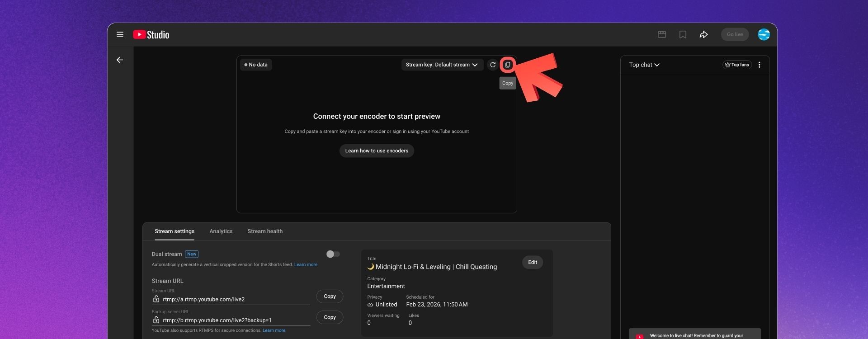The height and width of the screenshot is (339, 868).
Task: Copy stream key with the copy icon
Action: [x=508, y=65]
